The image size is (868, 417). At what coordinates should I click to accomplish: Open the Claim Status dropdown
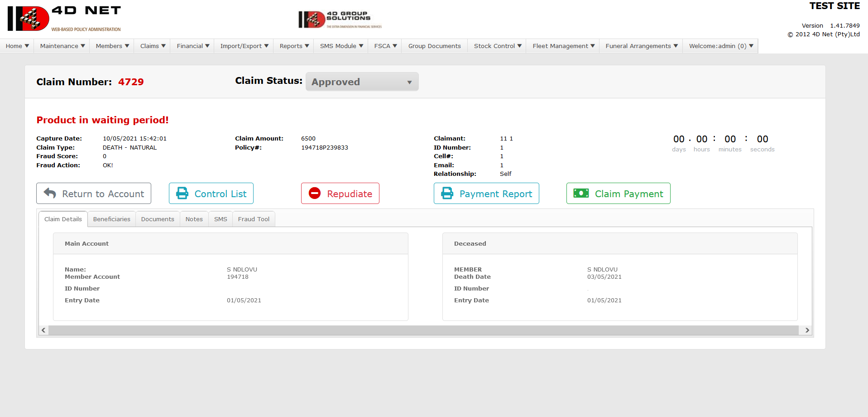tap(362, 82)
